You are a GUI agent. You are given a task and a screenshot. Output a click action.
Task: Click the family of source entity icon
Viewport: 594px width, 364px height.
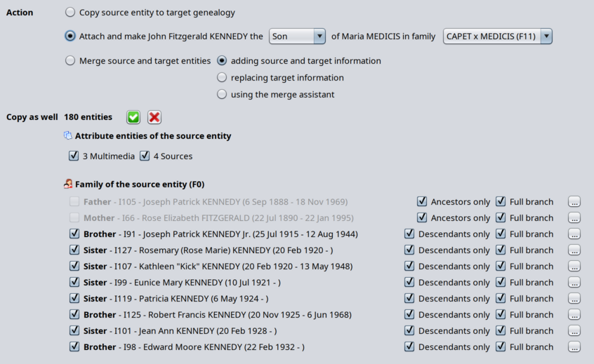click(68, 184)
